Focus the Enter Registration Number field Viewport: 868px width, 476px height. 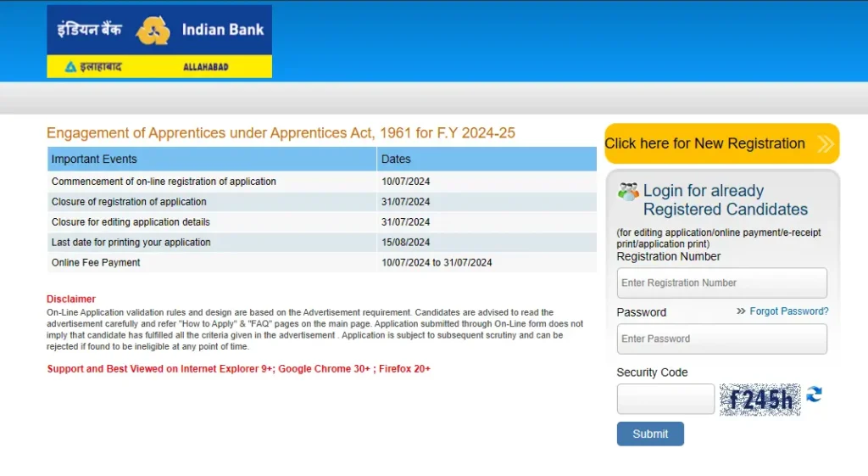[721, 283]
